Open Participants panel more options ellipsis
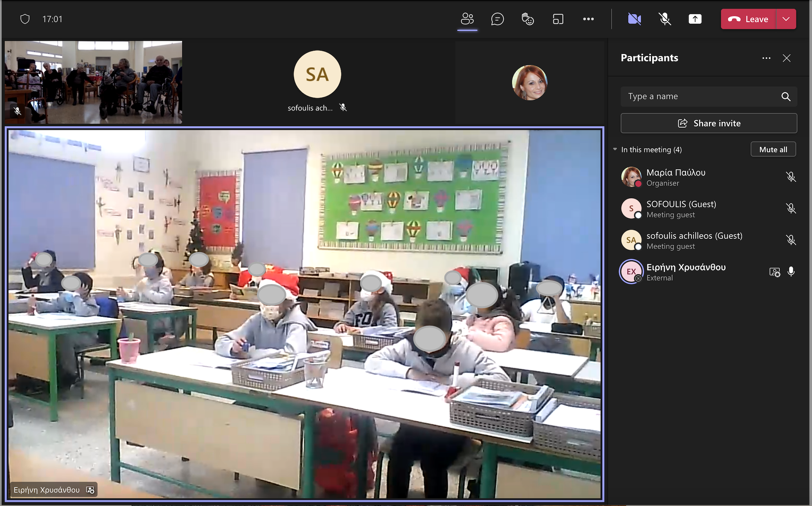 click(x=766, y=58)
